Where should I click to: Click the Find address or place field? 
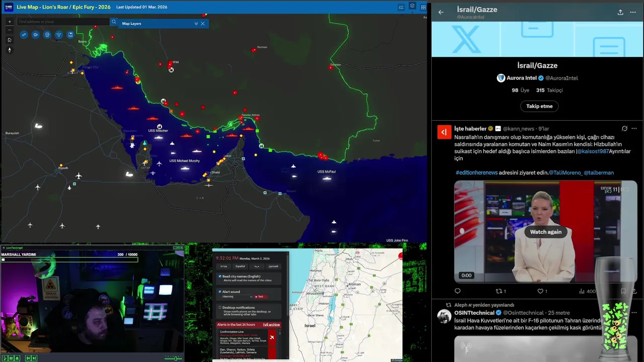[63, 22]
